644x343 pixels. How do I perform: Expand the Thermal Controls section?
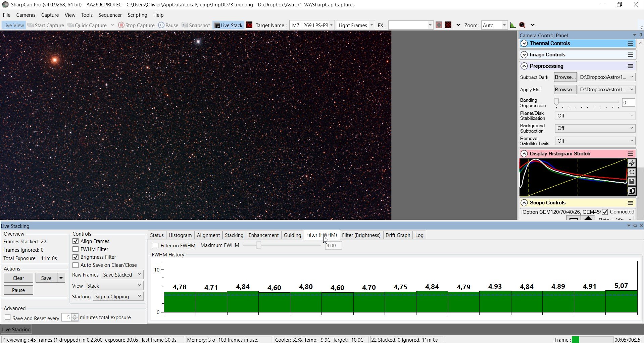point(524,44)
